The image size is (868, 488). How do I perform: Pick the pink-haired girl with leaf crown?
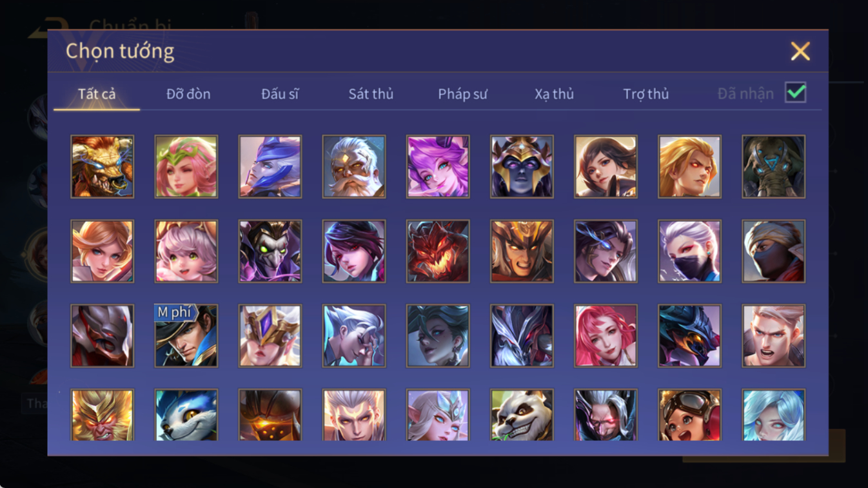(x=186, y=166)
